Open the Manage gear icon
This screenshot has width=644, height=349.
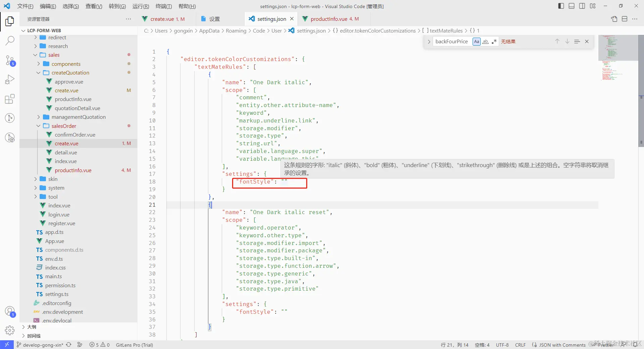click(10, 331)
